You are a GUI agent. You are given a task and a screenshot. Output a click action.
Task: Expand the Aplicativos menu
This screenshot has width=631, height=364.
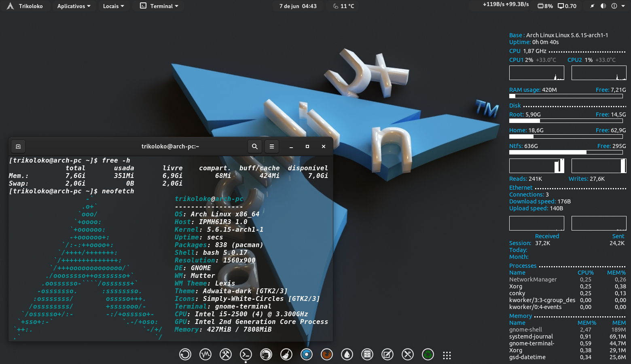pos(74,6)
